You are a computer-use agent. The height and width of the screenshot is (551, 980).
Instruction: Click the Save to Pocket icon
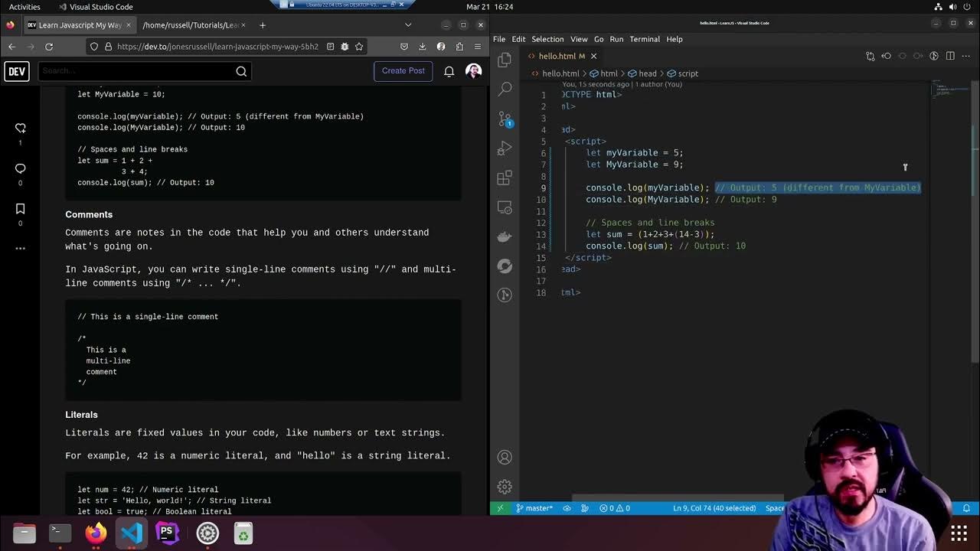pyautogui.click(x=404, y=47)
